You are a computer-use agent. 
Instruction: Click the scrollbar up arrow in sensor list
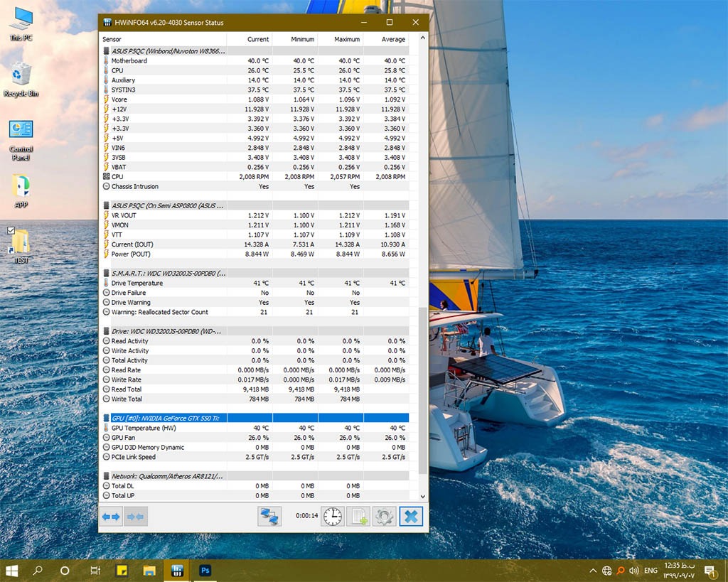(423, 39)
